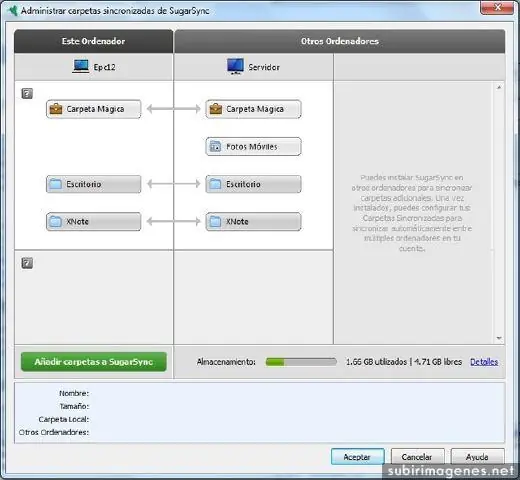Click the sync arrow between Escritorio folders
Screen dimensions: 520x480
(173, 184)
